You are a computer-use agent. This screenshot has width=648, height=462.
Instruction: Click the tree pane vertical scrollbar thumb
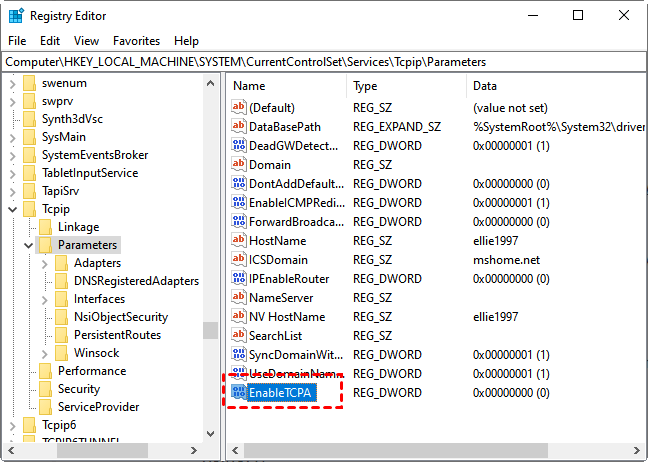click(210, 330)
